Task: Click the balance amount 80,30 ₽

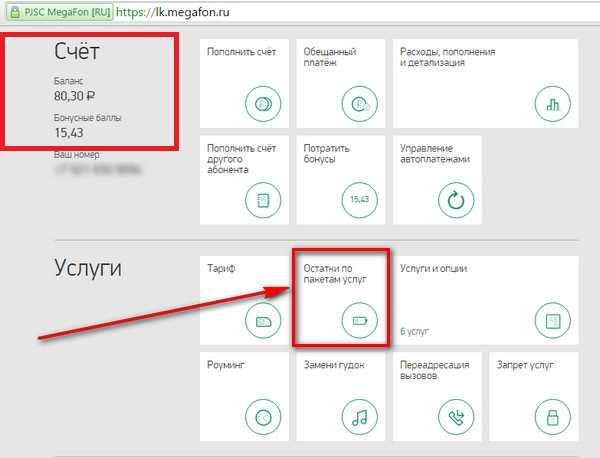Action: [x=74, y=98]
